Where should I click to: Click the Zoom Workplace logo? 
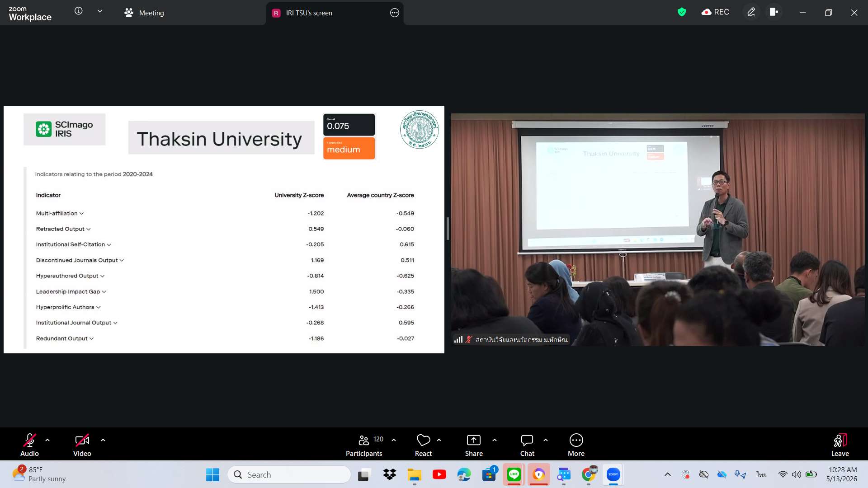(x=30, y=14)
